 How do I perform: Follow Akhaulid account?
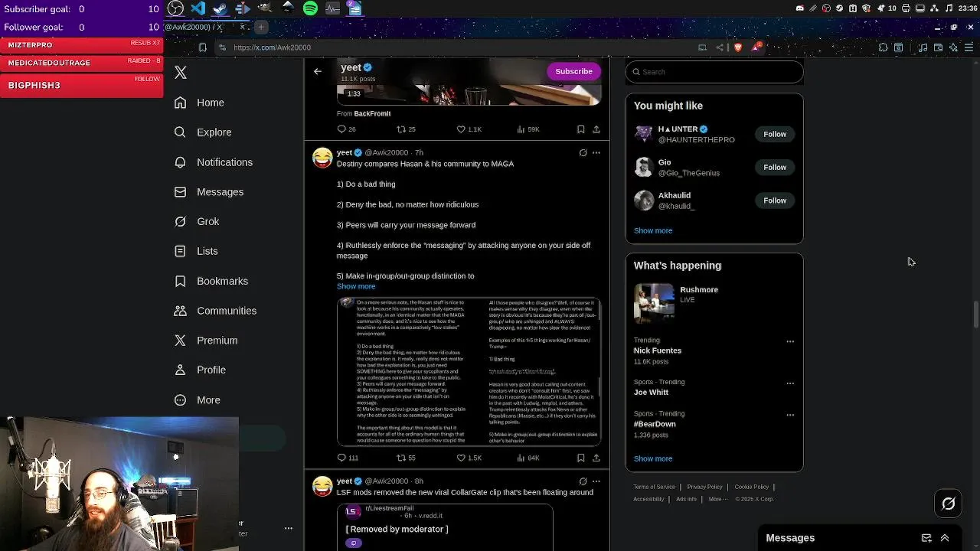[x=775, y=201]
